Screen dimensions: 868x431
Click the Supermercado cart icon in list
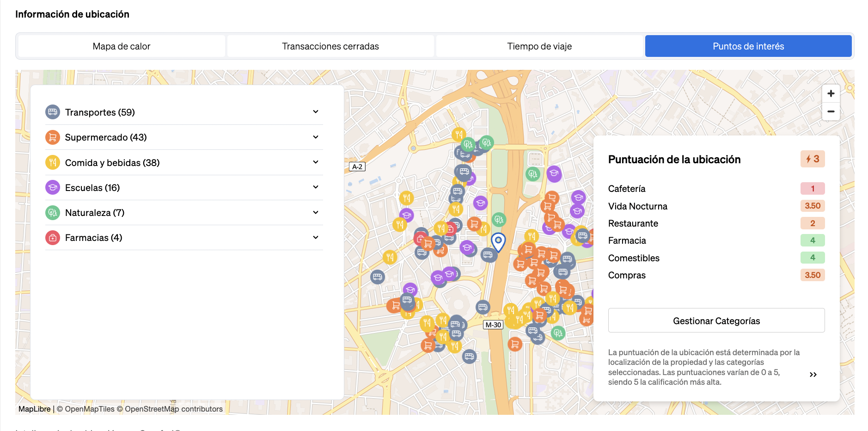53,137
